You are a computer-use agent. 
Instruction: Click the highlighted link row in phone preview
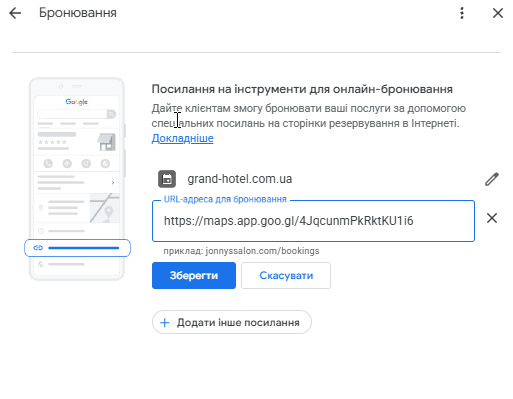click(x=77, y=248)
